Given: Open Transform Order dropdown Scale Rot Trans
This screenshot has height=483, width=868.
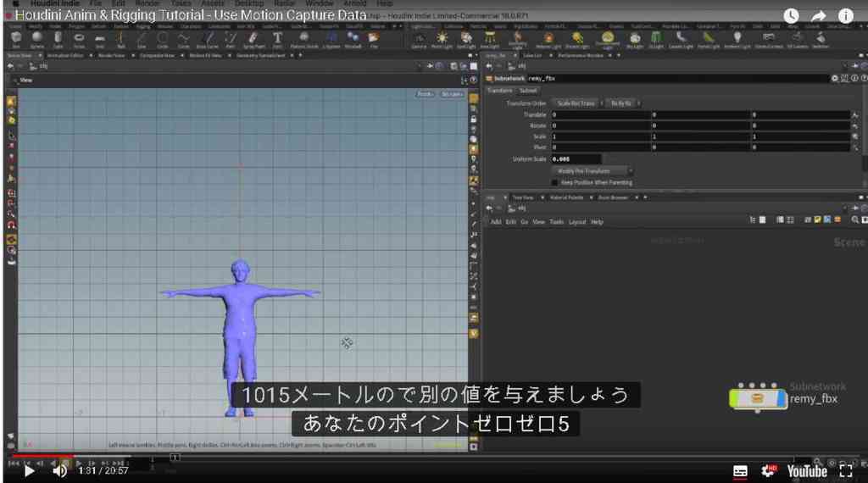Looking at the screenshot, I should click(578, 103).
